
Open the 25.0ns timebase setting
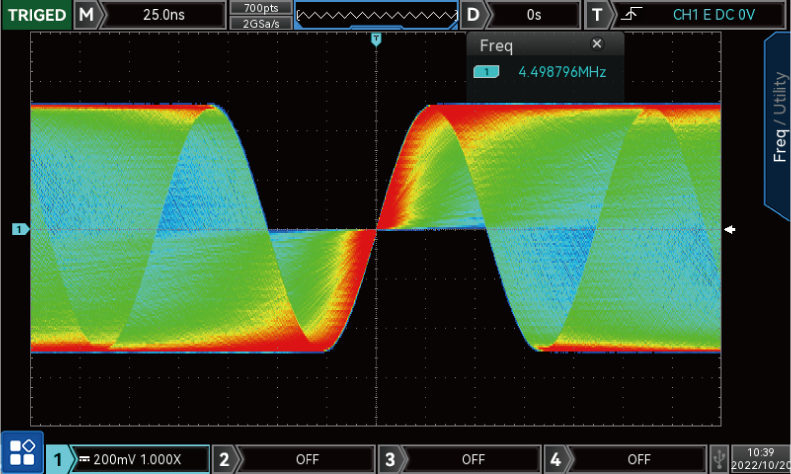[163, 15]
